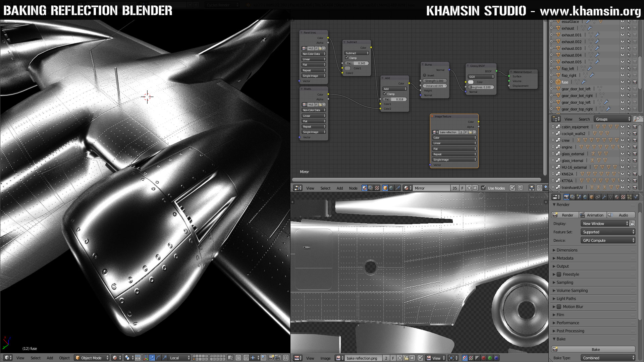Hide cabin_equipment group with eye icon
This screenshot has width=644, height=362.
623,127
